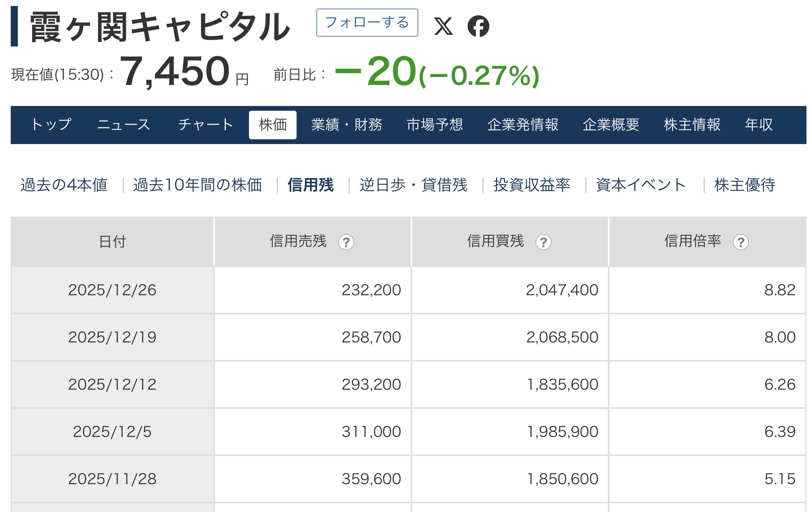The width and height of the screenshot is (812, 512).
Task: Click the 2025/12/26 date row cell
Action: [x=112, y=290]
